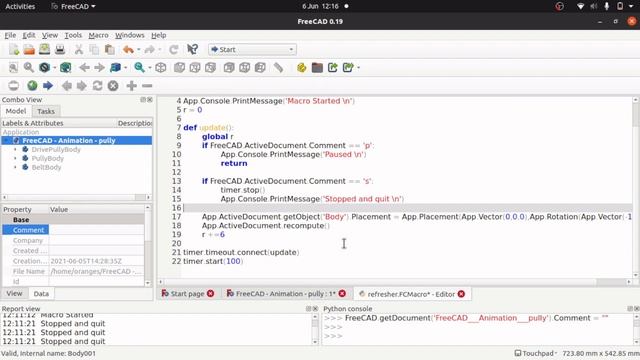Click the code editor horizontal scrollbar
Image resolution: width=640 pixels, height=360 pixels.
[x=395, y=282]
